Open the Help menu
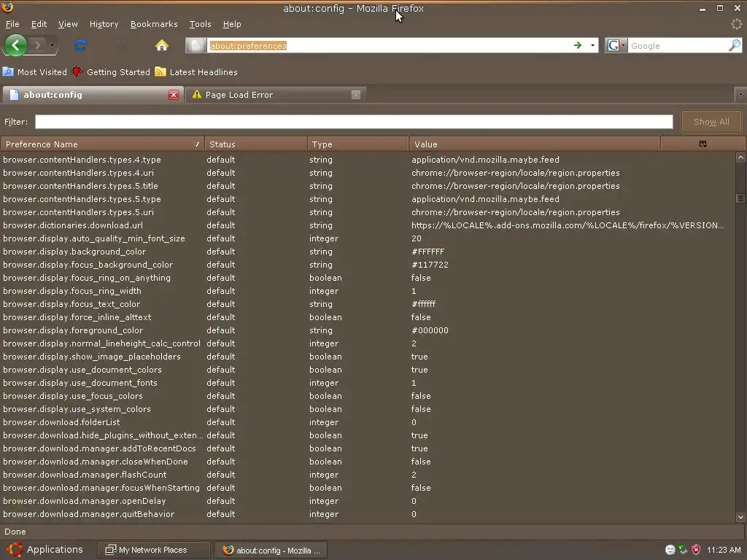Image resolution: width=747 pixels, height=560 pixels. pyautogui.click(x=232, y=24)
